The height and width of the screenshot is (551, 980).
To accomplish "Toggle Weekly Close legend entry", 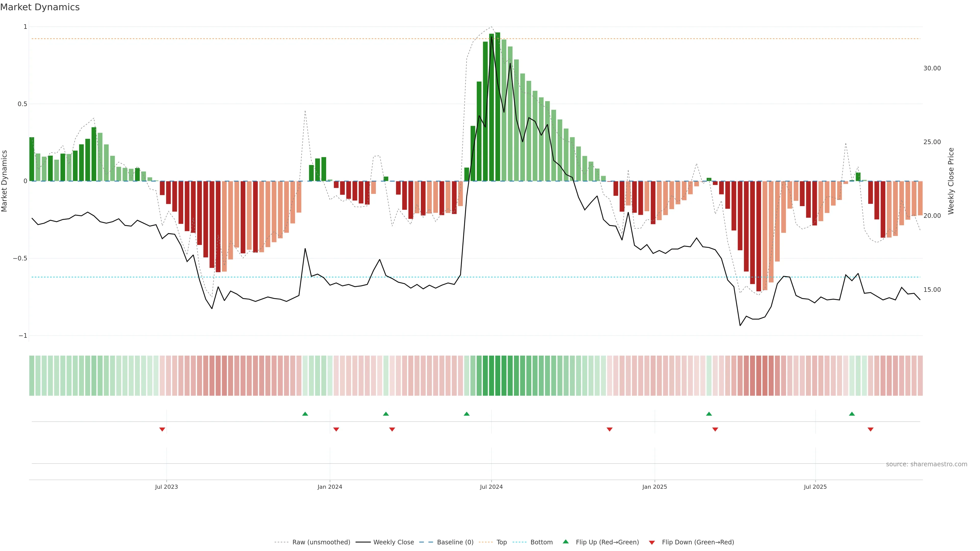I will (x=385, y=542).
